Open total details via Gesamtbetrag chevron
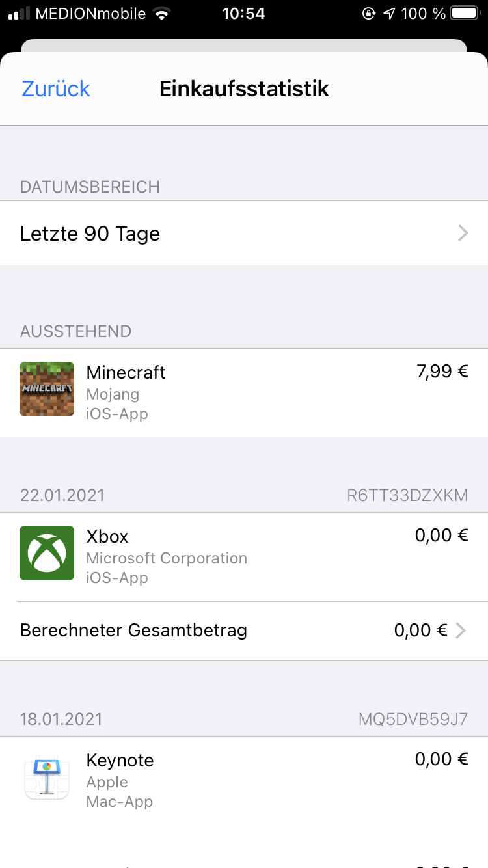This screenshot has height=868, width=488. tap(461, 631)
